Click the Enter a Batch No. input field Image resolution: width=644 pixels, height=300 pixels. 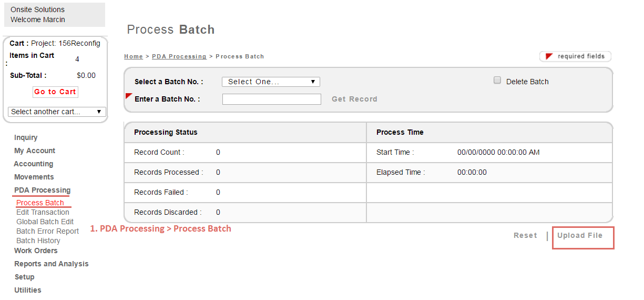pyautogui.click(x=271, y=99)
